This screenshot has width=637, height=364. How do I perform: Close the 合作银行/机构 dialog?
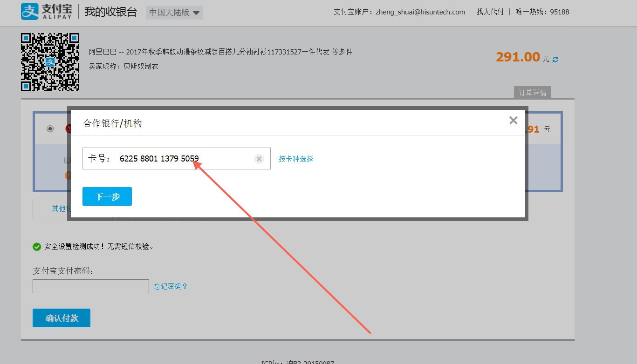click(x=514, y=121)
